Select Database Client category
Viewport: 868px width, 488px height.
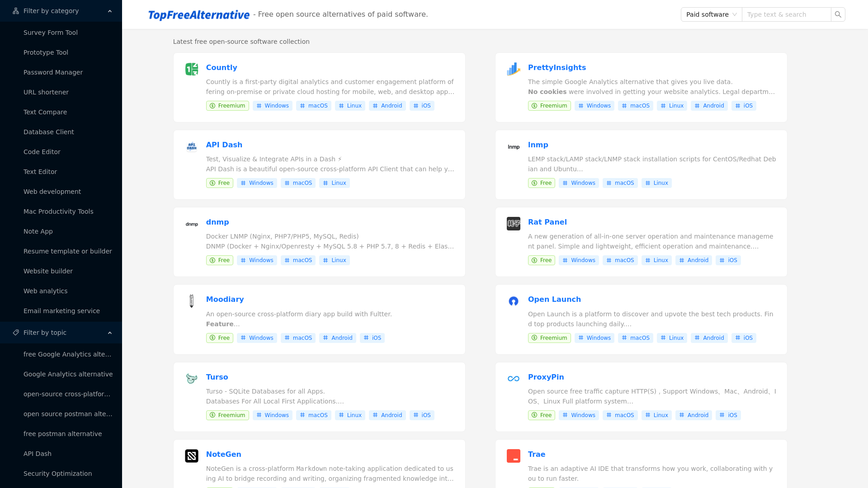click(61, 132)
